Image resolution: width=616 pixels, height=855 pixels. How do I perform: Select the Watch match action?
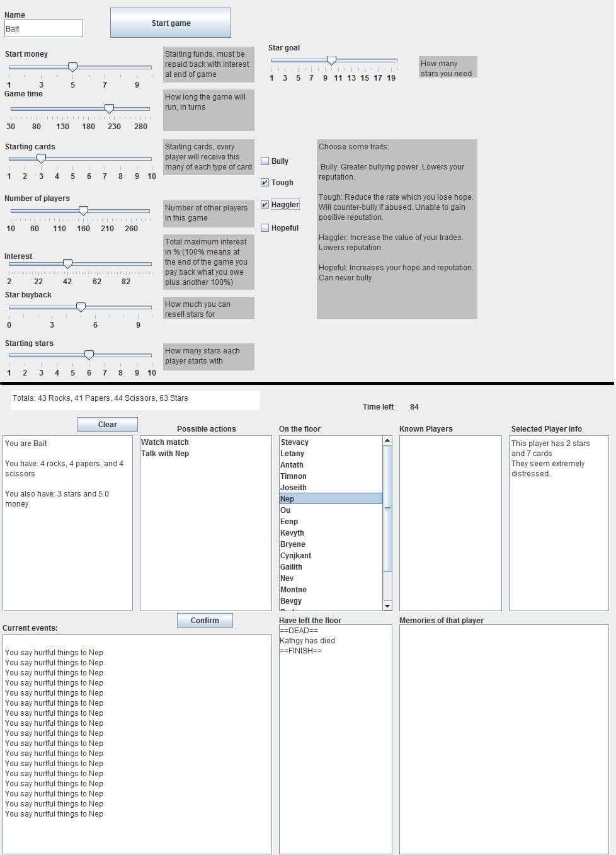205,442
